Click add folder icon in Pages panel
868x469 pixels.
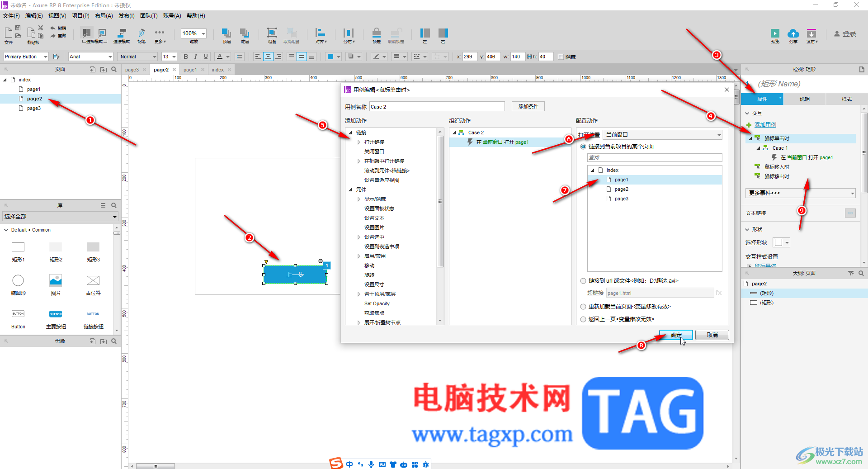click(104, 70)
